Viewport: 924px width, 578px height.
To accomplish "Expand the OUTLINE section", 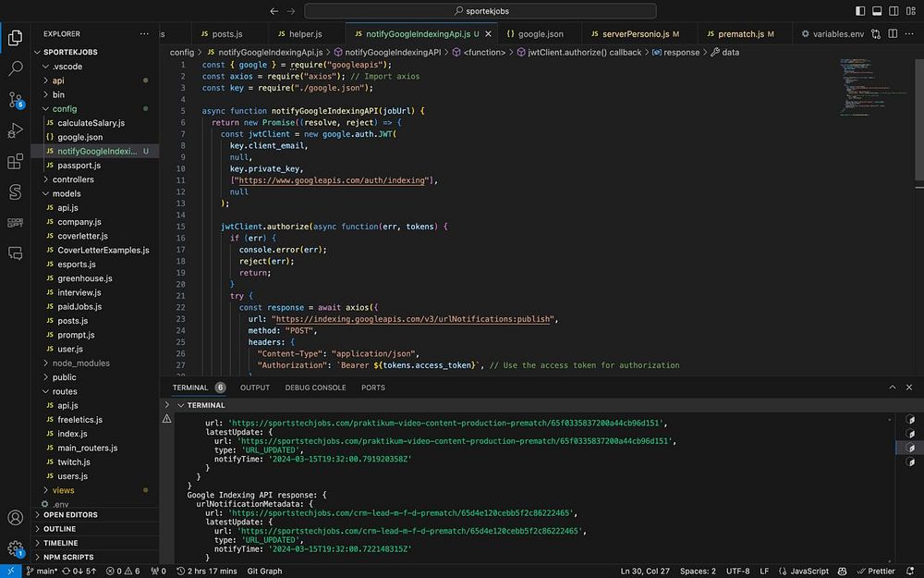I will pos(59,529).
